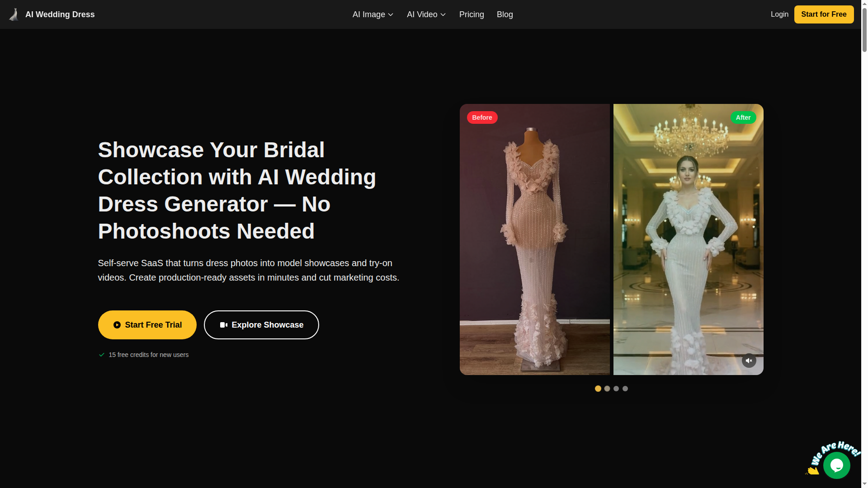Image resolution: width=868 pixels, height=488 pixels.
Task: Open the green live chat bubble icon
Action: tap(837, 465)
